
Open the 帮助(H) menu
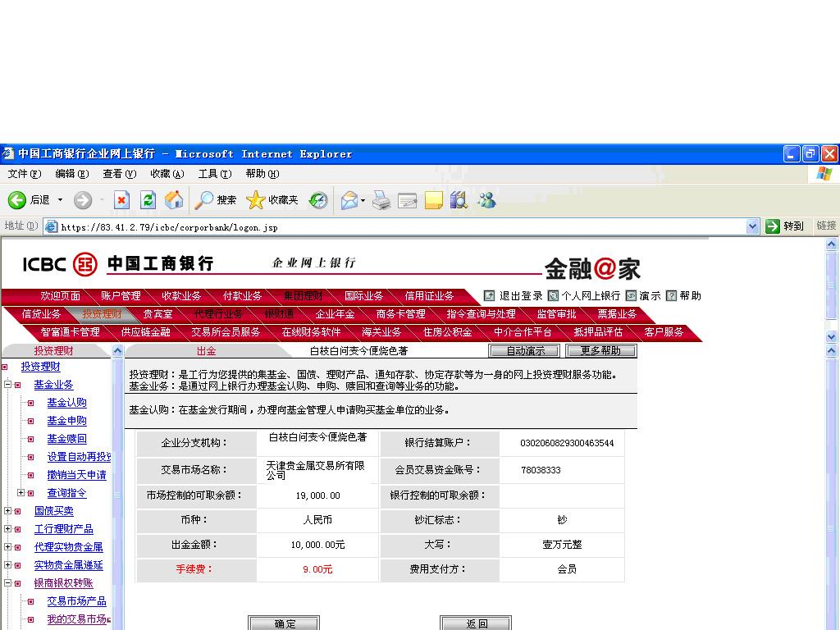coord(262,174)
